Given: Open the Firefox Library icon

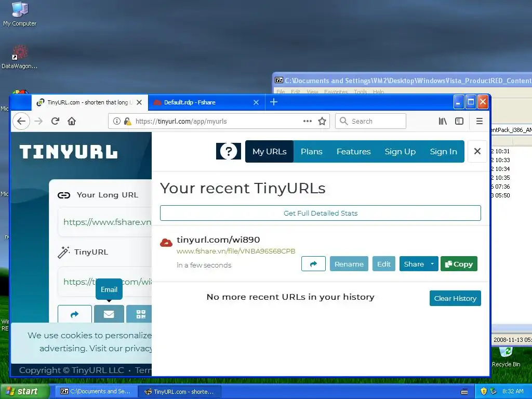Looking at the screenshot, I should pyautogui.click(x=443, y=121).
